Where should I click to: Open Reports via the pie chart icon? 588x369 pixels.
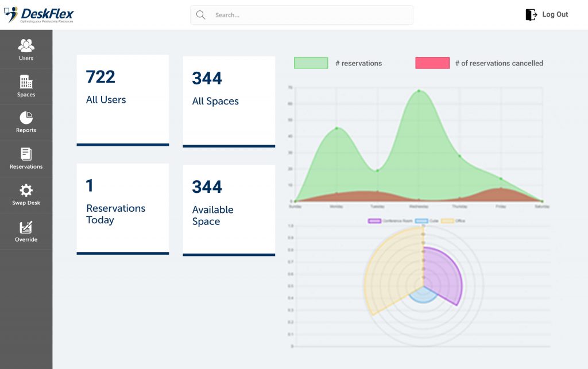(26, 118)
